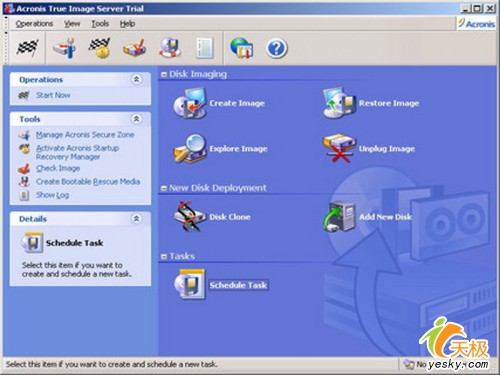Collapse the New Disk Deployment section
This screenshot has height=375, width=500.
tap(164, 188)
